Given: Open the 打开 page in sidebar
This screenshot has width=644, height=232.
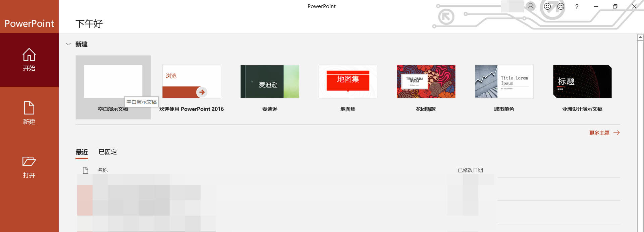Looking at the screenshot, I should [29, 167].
